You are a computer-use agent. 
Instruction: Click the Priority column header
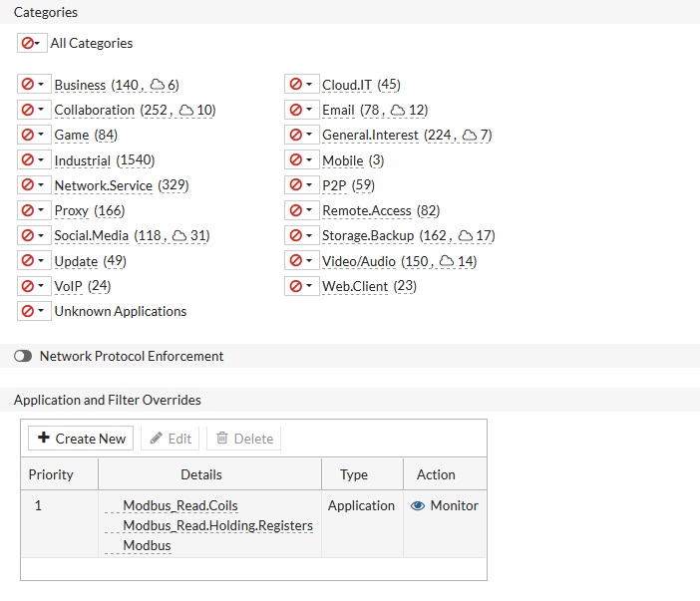(x=51, y=474)
